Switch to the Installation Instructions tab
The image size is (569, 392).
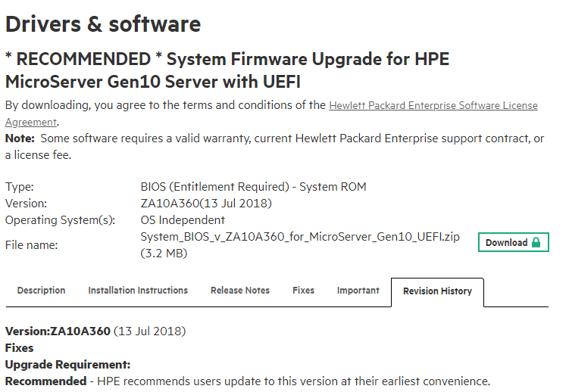click(138, 291)
